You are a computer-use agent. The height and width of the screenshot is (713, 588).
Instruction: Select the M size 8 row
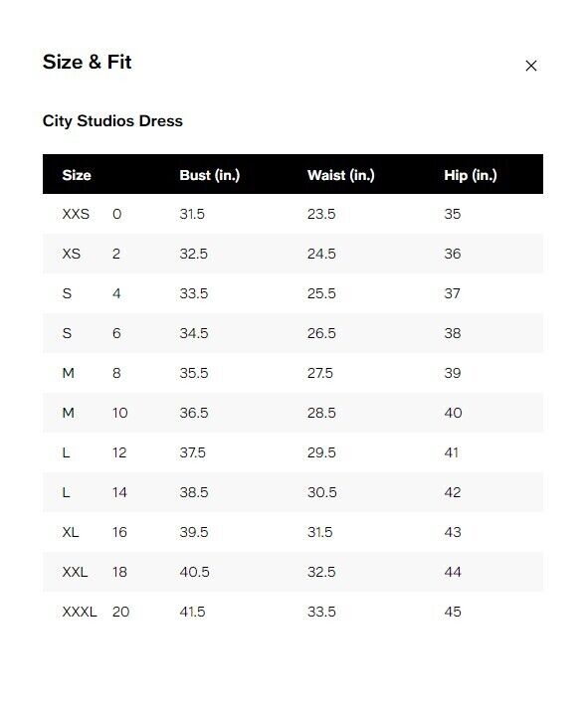click(293, 373)
